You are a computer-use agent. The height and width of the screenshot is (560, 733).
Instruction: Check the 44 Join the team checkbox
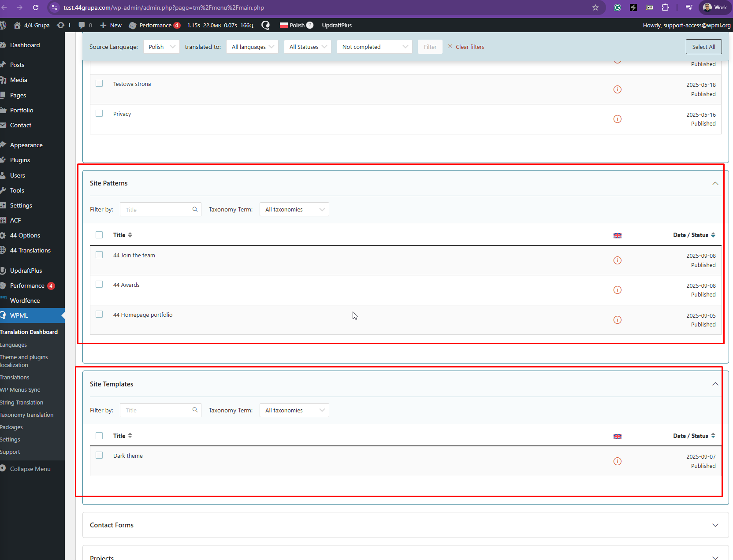click(99, 255)
